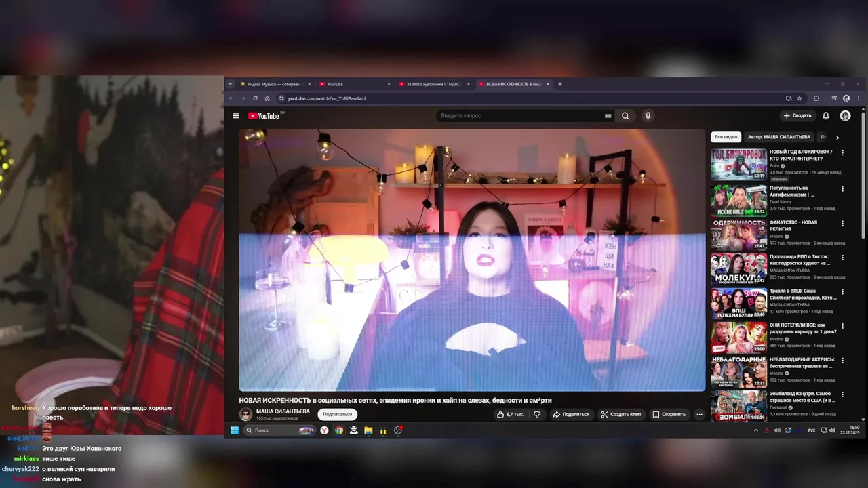The image size is (868, 488).
Task: Click the Windows taskbar Поиск box
Action: [x=279, y=430]
